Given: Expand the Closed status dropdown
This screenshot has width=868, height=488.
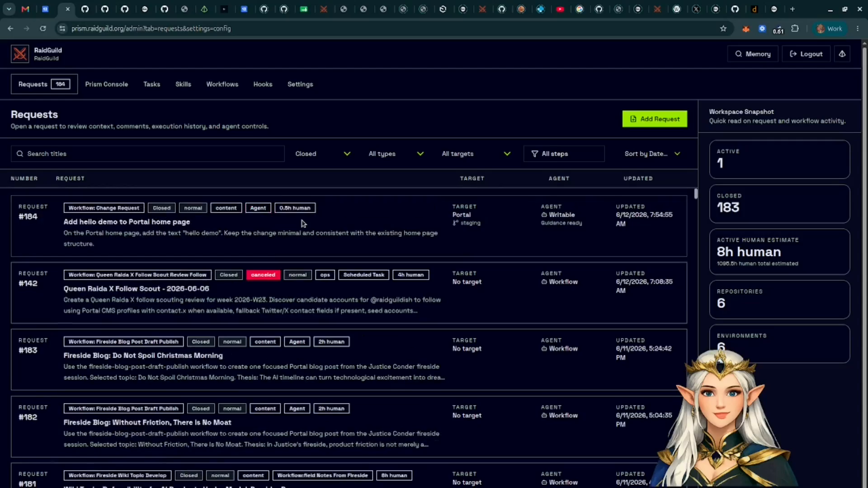Looking at the screenshot, I should [x=322, y=154].
